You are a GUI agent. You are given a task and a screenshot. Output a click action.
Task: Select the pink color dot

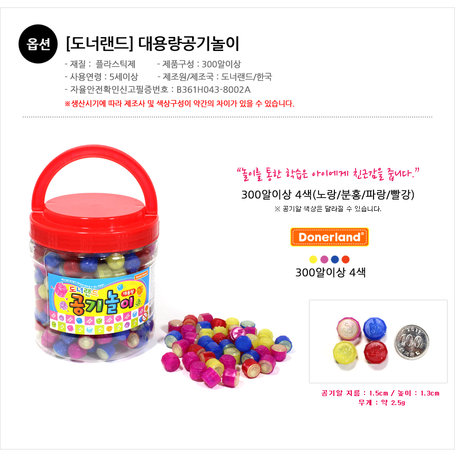pyautogui.click(x=324, y=259)
